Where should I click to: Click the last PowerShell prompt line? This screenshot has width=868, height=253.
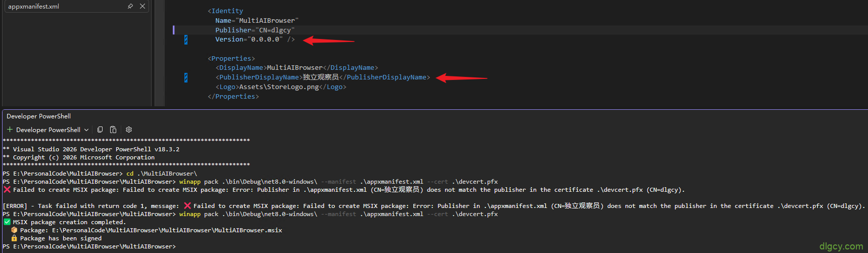tap(89, 246)
